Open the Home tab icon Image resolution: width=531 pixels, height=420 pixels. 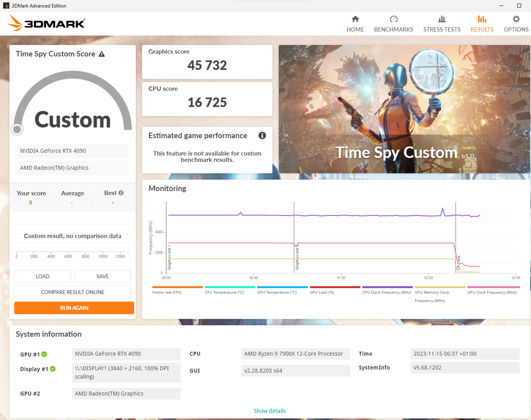pos(355,19)
